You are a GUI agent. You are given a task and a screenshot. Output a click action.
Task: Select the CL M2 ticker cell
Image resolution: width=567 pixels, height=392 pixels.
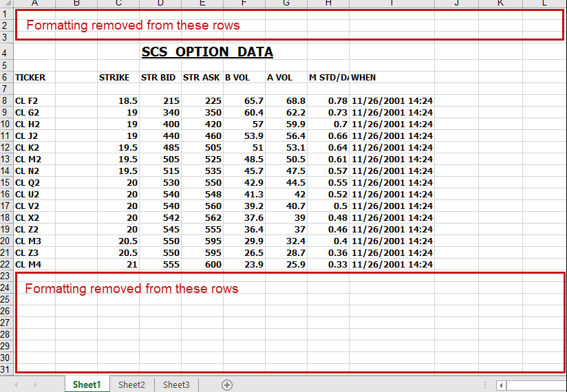[34, 160]
